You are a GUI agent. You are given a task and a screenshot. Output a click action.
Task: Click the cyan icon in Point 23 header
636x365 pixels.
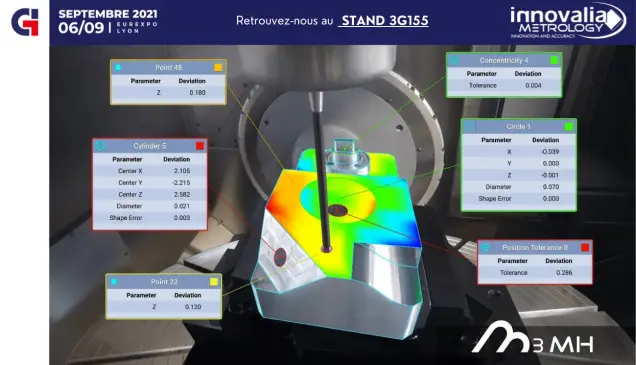pos(114,281)
